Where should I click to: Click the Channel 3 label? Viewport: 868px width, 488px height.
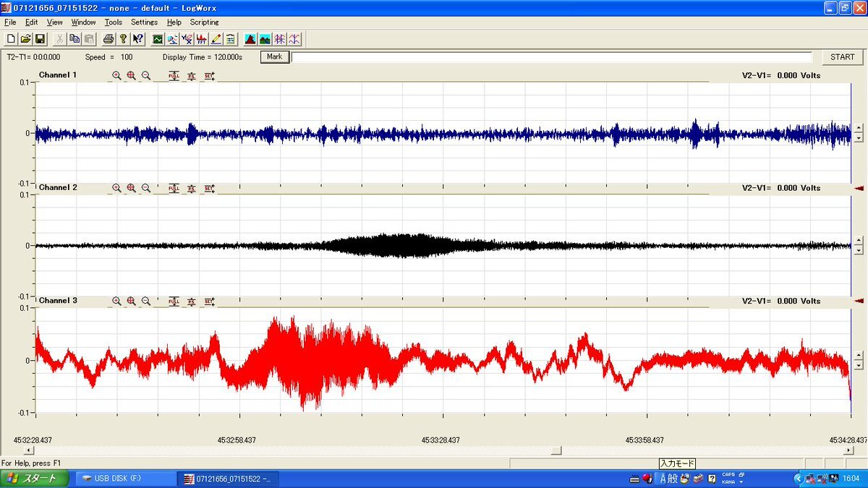(x=58, y=300)
